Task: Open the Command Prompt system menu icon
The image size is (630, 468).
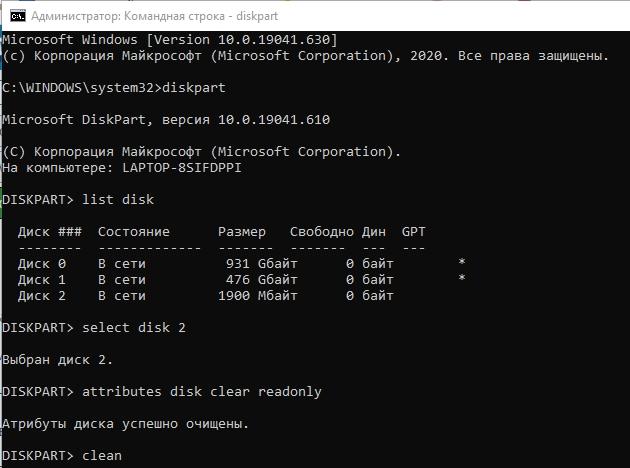Action: pos(18,16)
